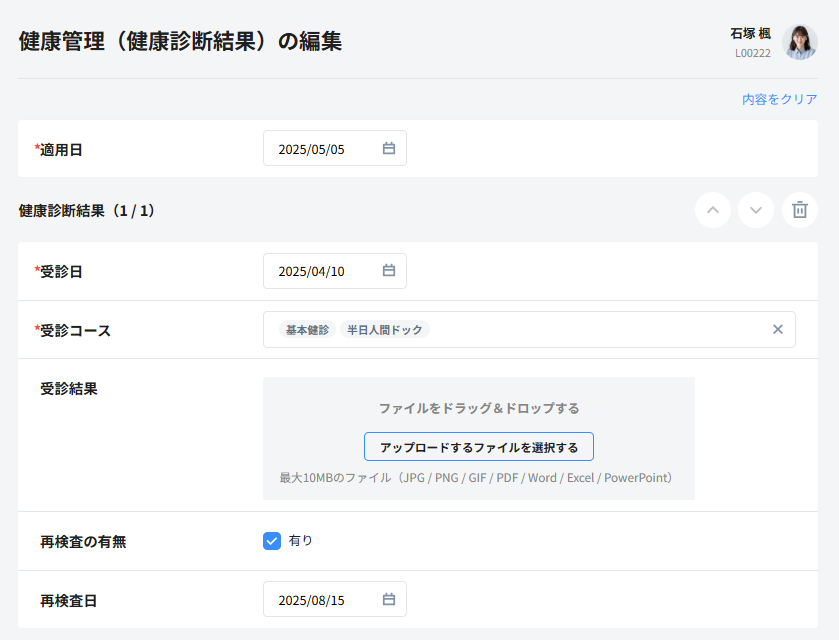Click the 石塚 楓 profile avatar

pos(799,42)
